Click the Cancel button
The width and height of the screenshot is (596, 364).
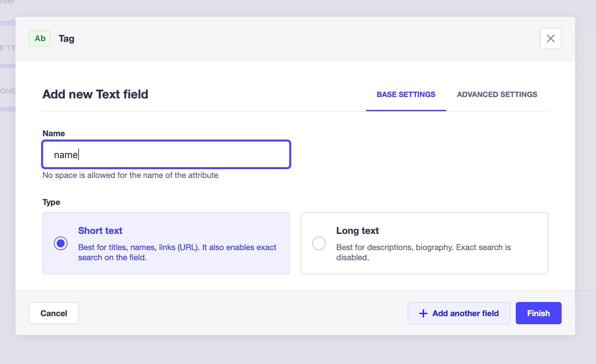click(54, 313)
